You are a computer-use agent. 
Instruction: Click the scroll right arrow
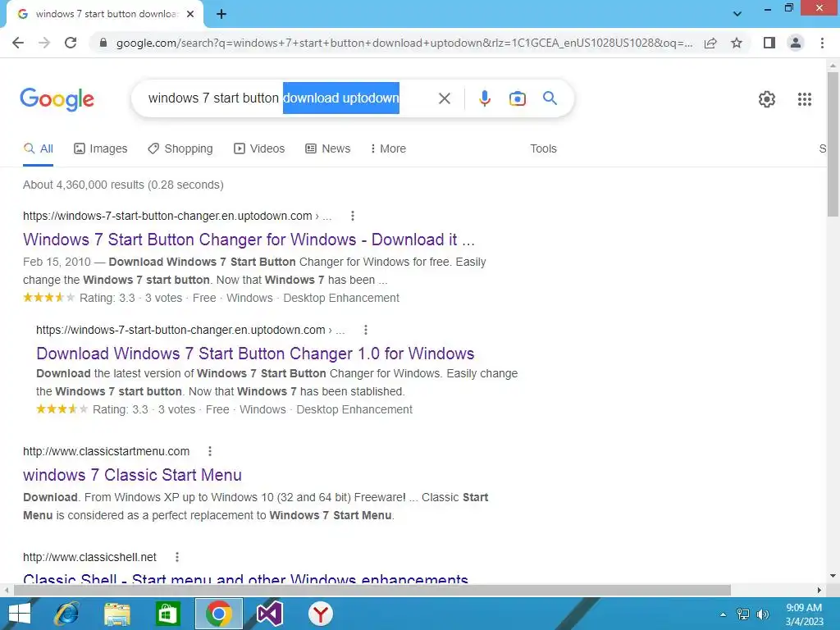coord(819,590)
